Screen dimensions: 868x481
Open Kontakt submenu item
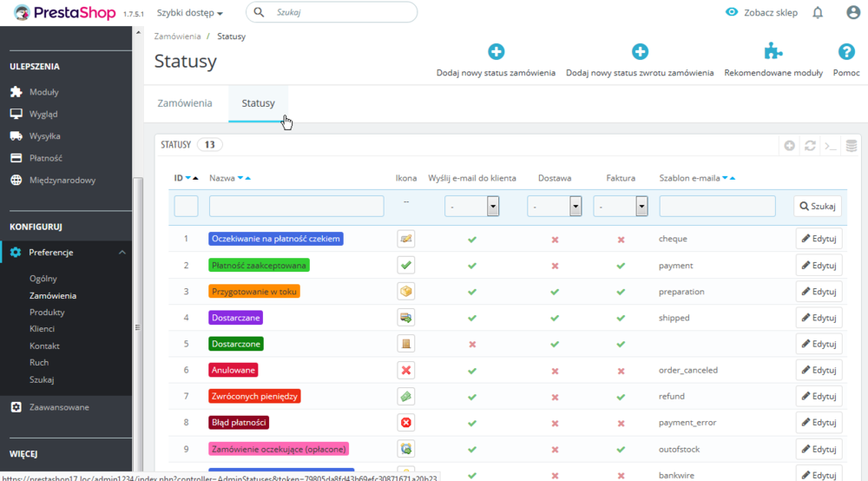[x=44, y=346]
